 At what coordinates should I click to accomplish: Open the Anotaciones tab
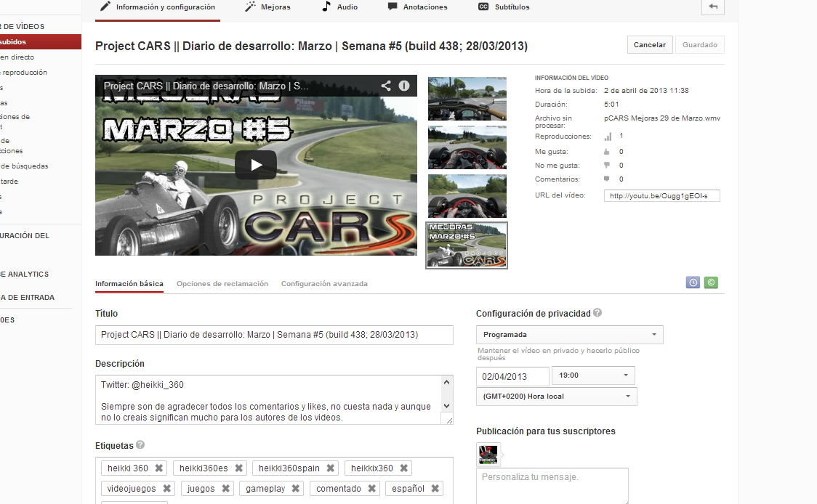[417, 7]
